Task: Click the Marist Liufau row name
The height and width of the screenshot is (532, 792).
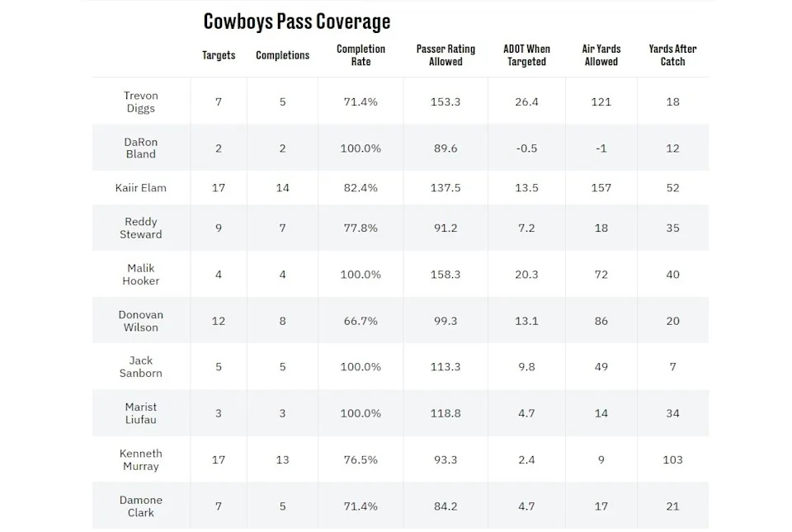Action: click(x=141, y=413)
